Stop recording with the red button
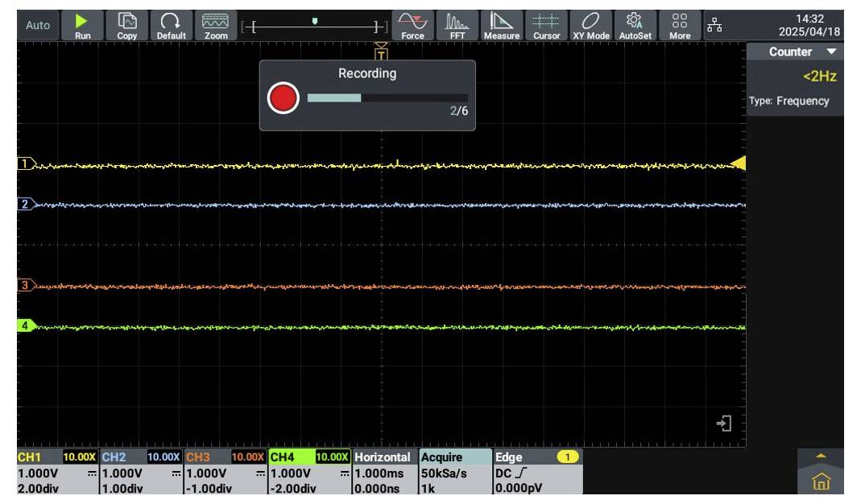Image resolution: width=861 pixels, height=504 pixels. (x=283, y=98)
